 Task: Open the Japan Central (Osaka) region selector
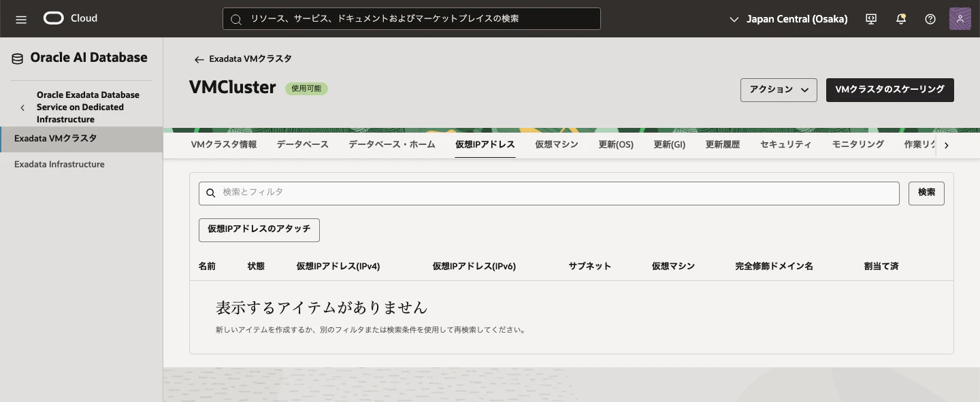[789, 19]
